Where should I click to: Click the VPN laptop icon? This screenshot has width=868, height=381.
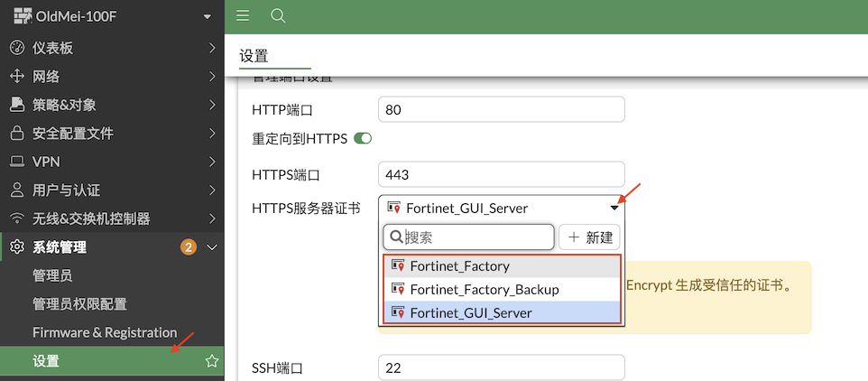tap(18, 162)
